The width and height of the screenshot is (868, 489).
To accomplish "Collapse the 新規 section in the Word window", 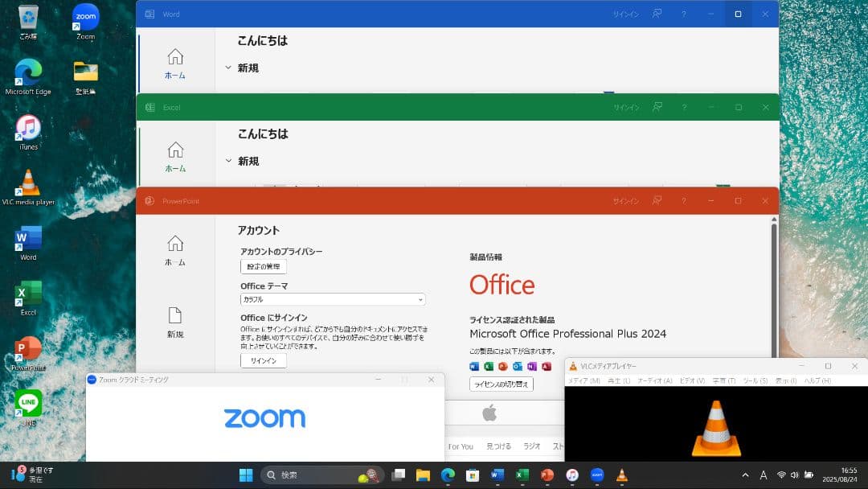I will (228, 68).
